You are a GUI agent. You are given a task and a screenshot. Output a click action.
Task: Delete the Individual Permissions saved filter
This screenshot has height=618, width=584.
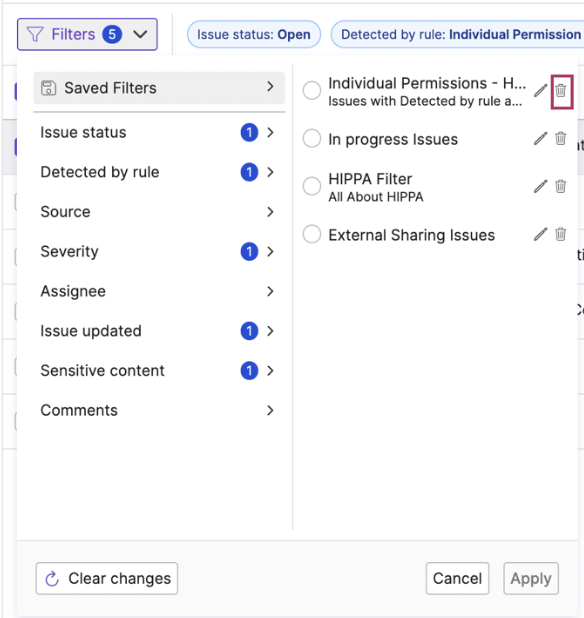[x=561, y=91]
